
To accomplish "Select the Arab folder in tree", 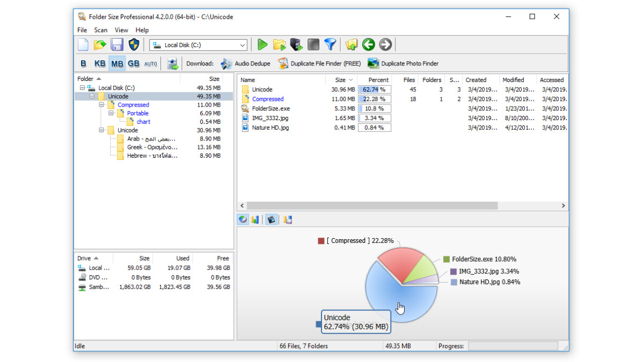I will 152,139.
